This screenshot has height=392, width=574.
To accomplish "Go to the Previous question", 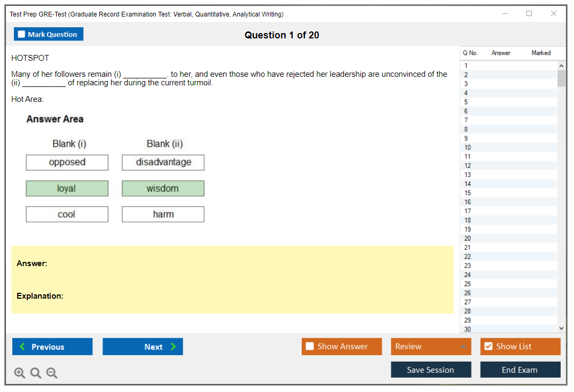I will pos(52,347).
